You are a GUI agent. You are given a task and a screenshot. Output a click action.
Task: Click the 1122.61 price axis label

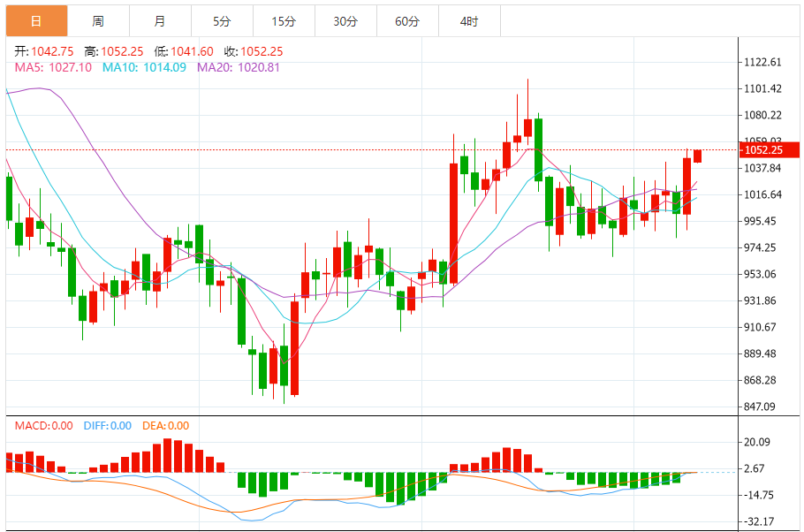(763, 62)
